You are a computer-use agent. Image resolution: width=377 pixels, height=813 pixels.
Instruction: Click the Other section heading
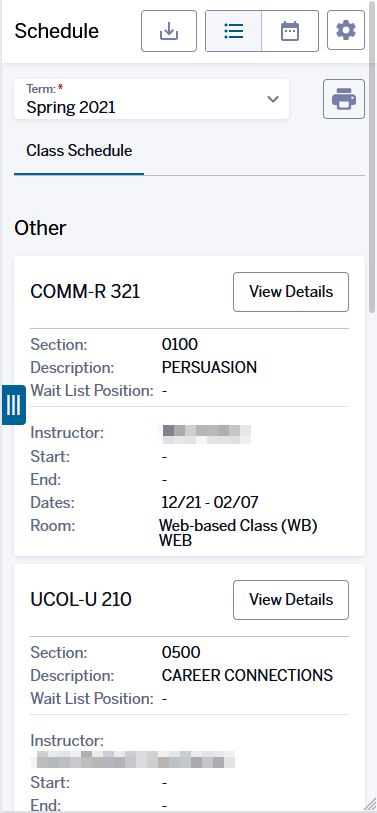[40, 228]
